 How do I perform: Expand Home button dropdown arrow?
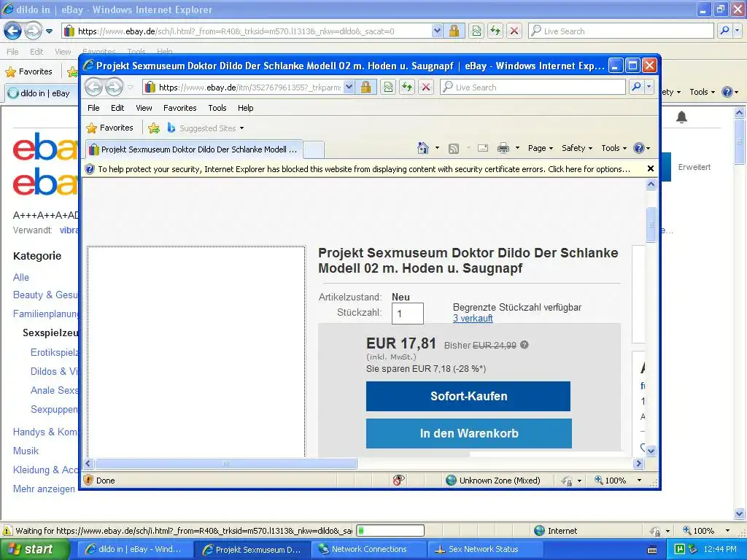point(437,148)
